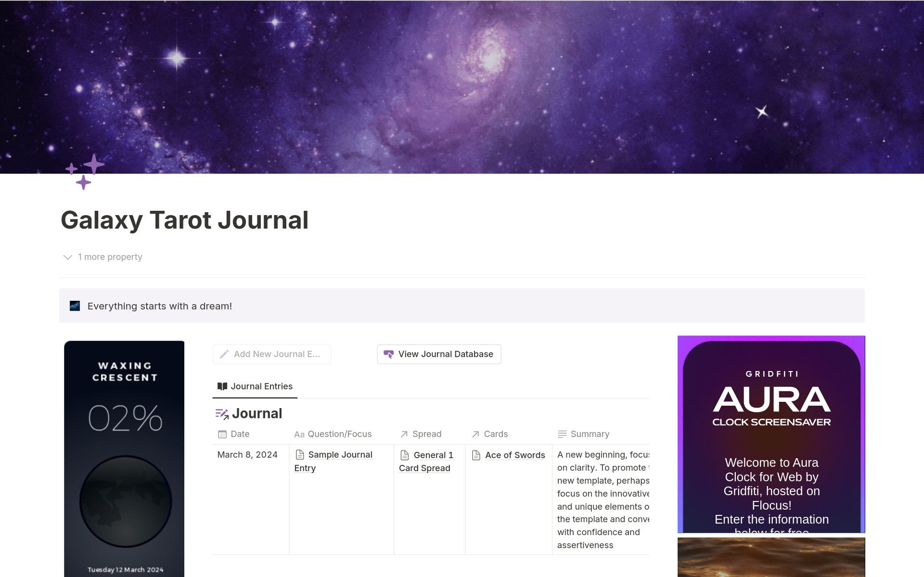The width and height of the screenshot is (924, 577).
Task: Click the View Journal Database button
Action: click(438, 354)
